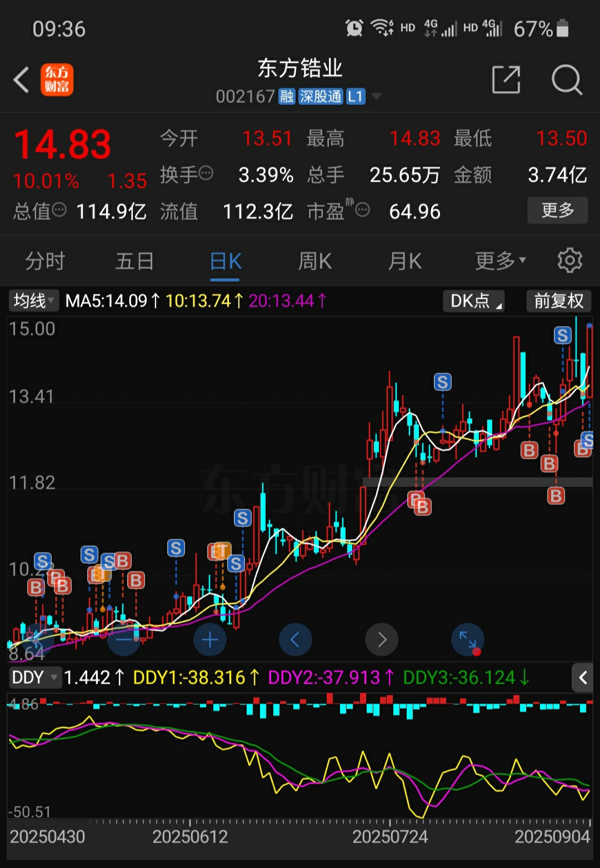Collapse indicator panel with left chevron
Screen dimensions: 600x868
click(582, 677)
